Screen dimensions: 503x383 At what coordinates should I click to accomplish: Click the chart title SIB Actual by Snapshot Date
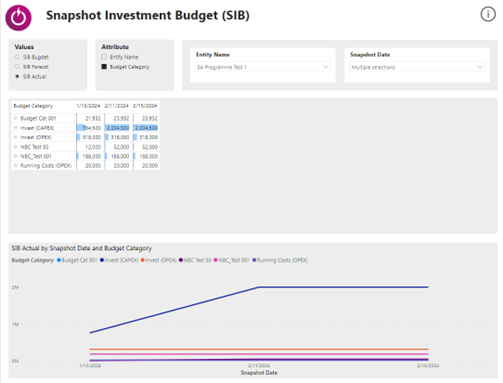pos(82,248)
